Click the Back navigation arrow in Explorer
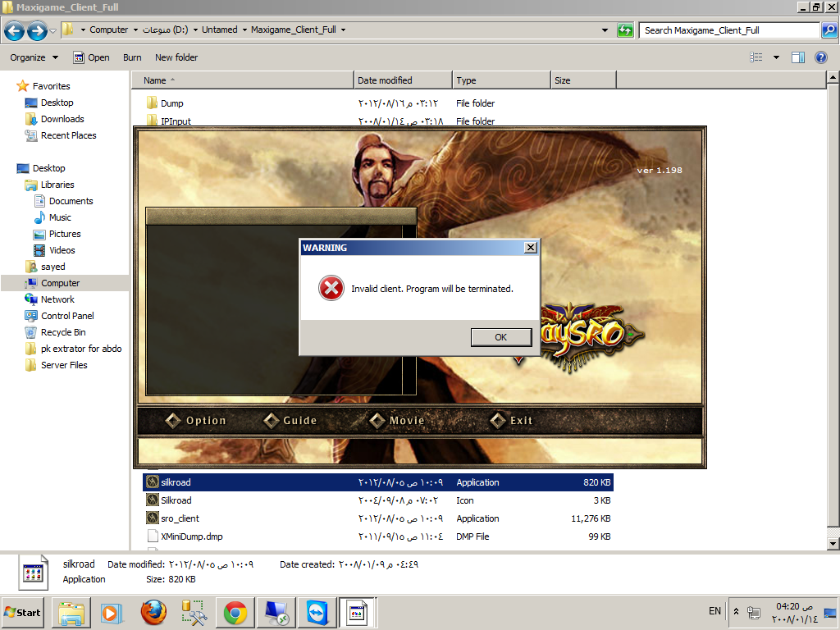The height and width of the screenshot is (630, 840). [14, 30]
